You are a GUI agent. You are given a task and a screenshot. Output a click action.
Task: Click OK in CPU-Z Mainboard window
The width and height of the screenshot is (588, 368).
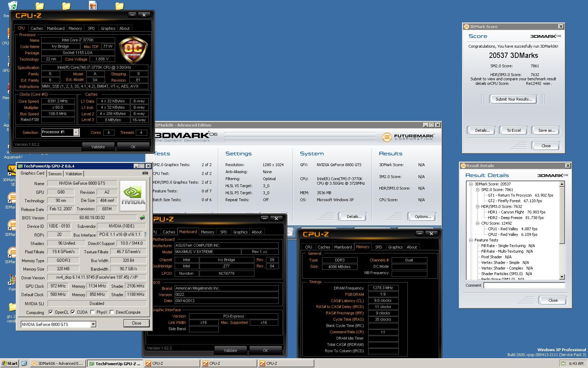click(265, 350)
